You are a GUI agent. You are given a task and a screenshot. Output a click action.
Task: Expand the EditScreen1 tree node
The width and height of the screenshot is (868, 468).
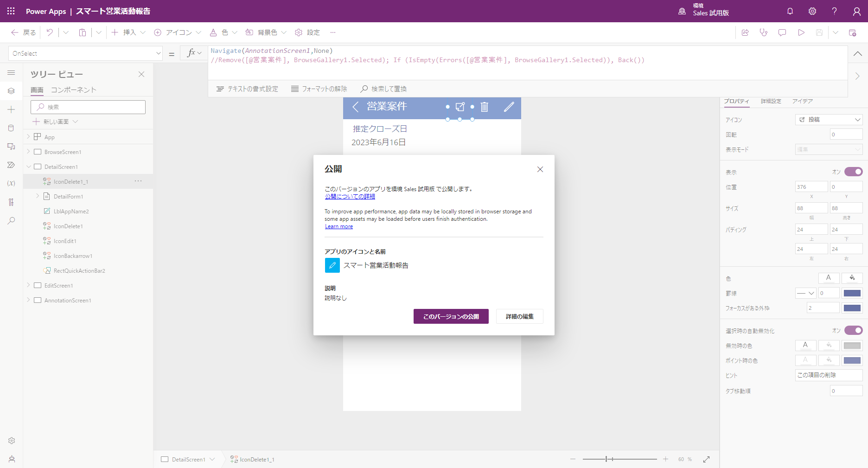pyautogui.click(x=28, y=285)
